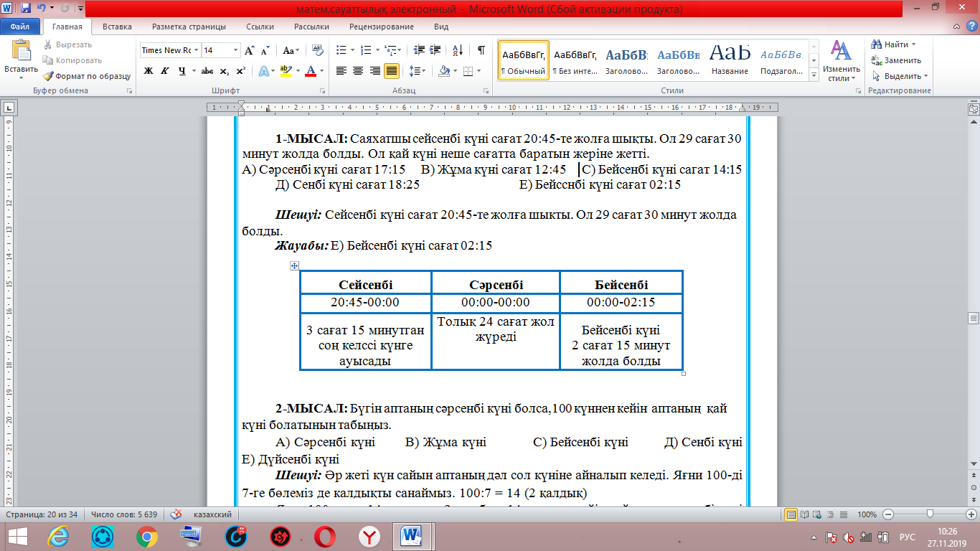Click the spelling check icon in status bar
This screenshot has width=980, height=551.
tap(174, 514)
